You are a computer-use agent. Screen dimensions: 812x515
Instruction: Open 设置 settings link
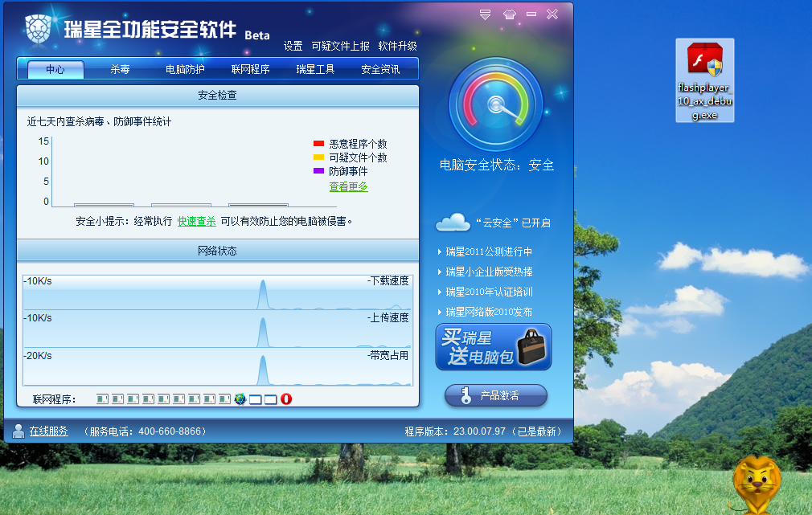tap(293, 46)
